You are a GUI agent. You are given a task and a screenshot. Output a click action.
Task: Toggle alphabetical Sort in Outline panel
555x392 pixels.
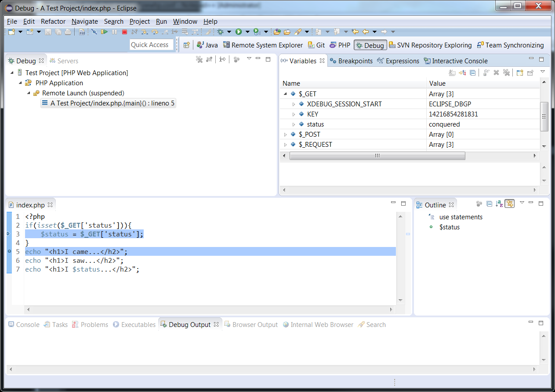pos(499,203)
